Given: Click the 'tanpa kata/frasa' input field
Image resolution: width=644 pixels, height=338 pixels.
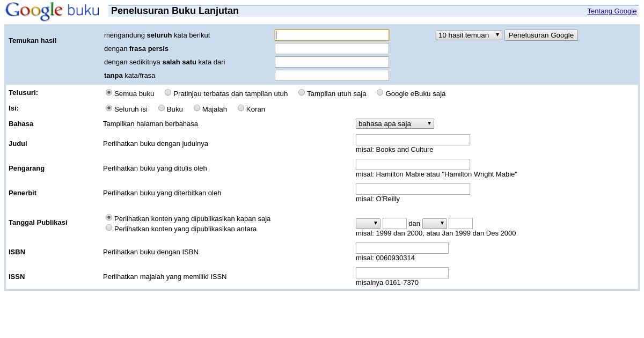Looking at the screenshot, I should tap(332, 75).
